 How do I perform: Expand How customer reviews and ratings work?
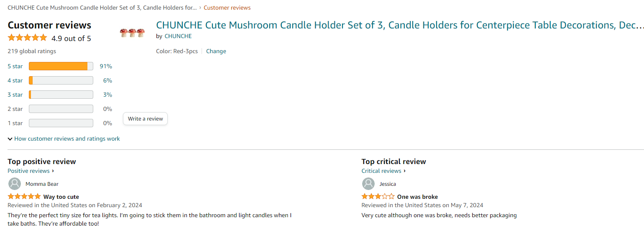click(64, 139)
